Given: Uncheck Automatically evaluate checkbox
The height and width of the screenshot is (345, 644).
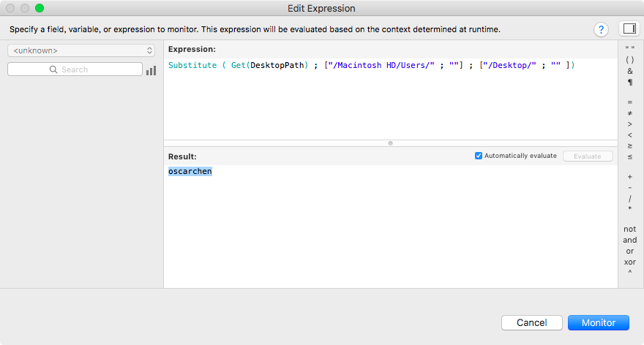Looking at the screenshot, I should click(479, 156).
